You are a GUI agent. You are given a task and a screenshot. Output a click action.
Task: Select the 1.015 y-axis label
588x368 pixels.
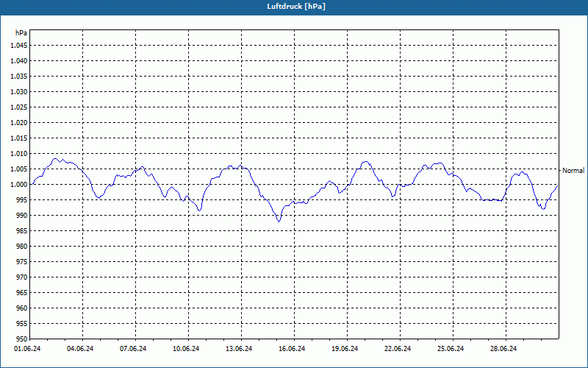(x=19, y=138)
